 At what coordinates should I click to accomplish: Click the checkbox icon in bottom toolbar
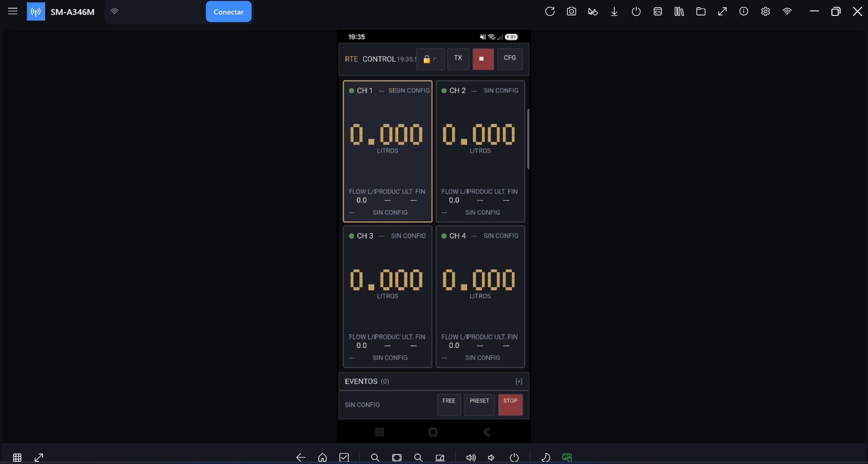point(344,457)
